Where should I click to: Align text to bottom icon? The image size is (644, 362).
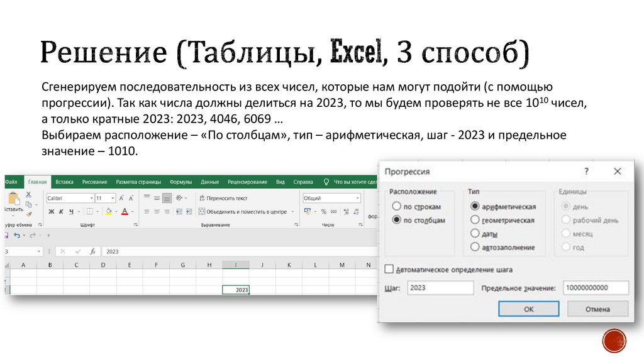(x=167, y=198)
